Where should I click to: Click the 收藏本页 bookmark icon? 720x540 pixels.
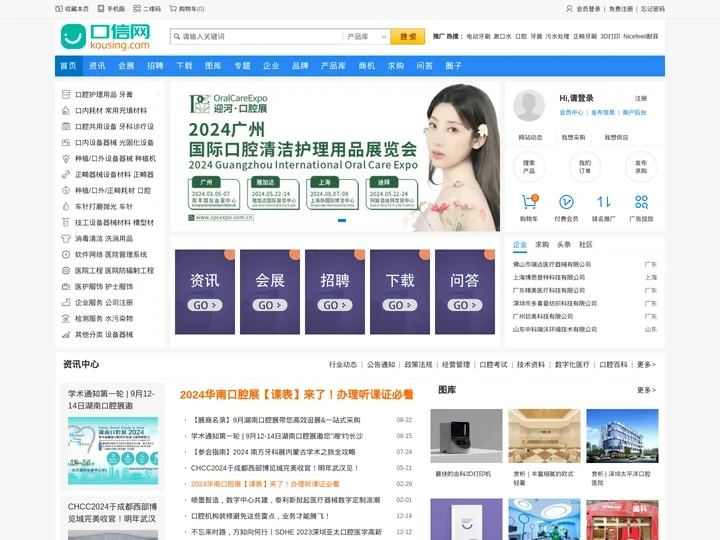[59, 9]
